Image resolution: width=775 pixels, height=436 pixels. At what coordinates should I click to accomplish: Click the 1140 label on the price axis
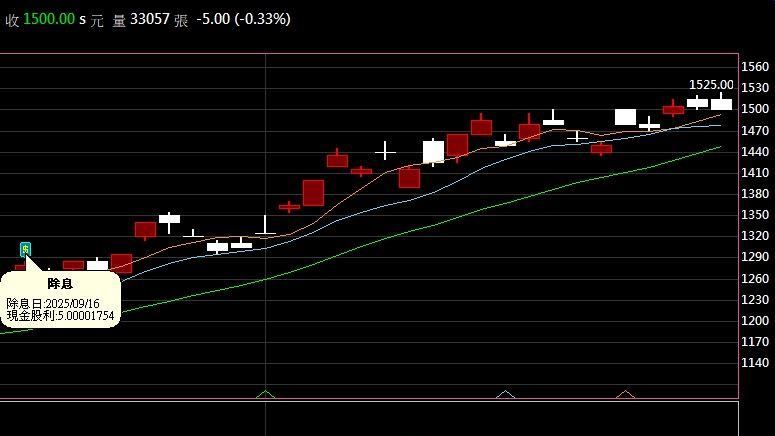click(756, 363)
